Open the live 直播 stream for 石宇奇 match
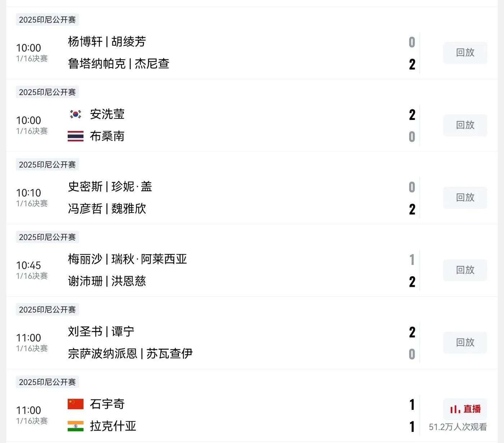This screenshot has width=504, height=443. 465,409
